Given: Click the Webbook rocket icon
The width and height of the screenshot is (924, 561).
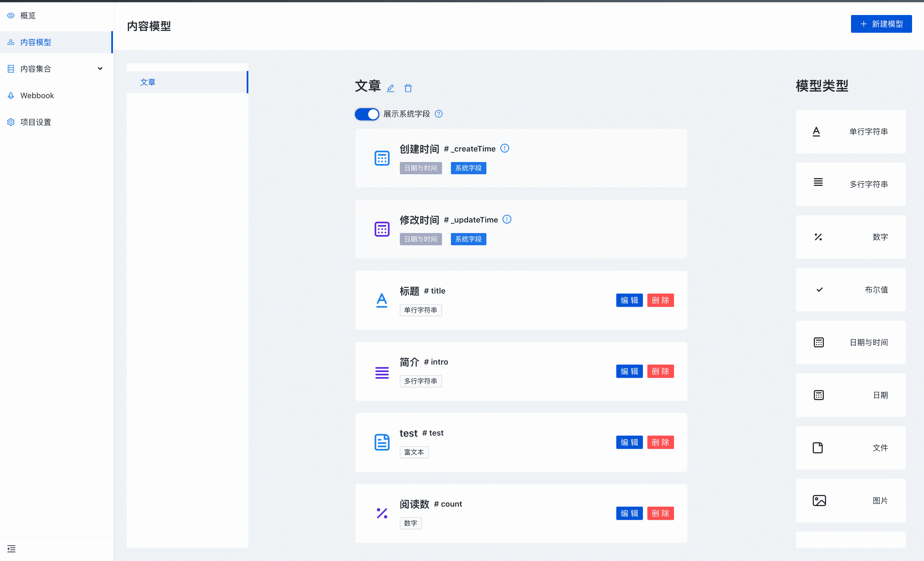Looking at the screenshot, I should (x=11, y=95).
